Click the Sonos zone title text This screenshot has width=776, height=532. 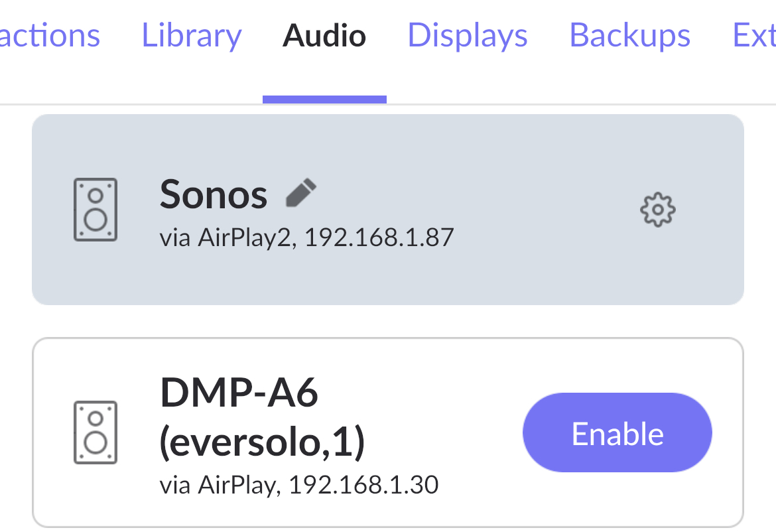point(214,194)
